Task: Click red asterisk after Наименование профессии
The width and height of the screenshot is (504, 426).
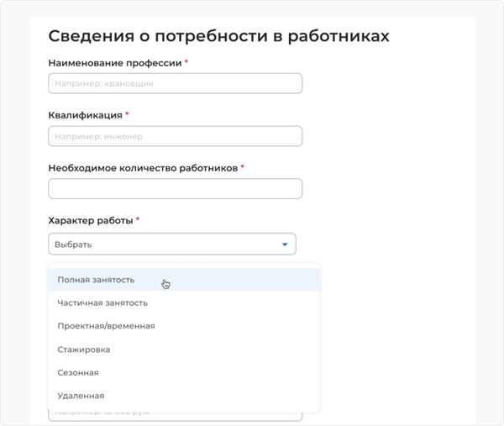Action: point(186,61)
